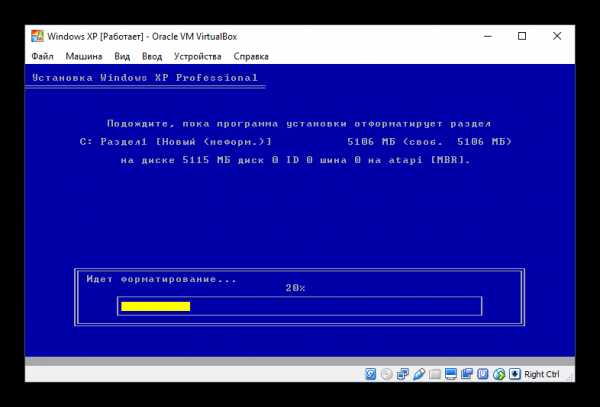
Task: Toggle mouse integration indicator icon
Action: click(x=499, y=374)
